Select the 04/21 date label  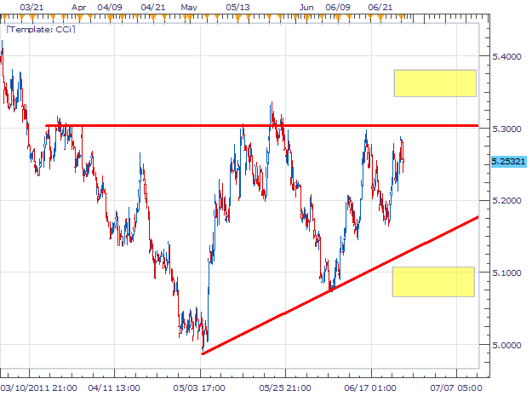pyautogui.click(x=152, y=7)
